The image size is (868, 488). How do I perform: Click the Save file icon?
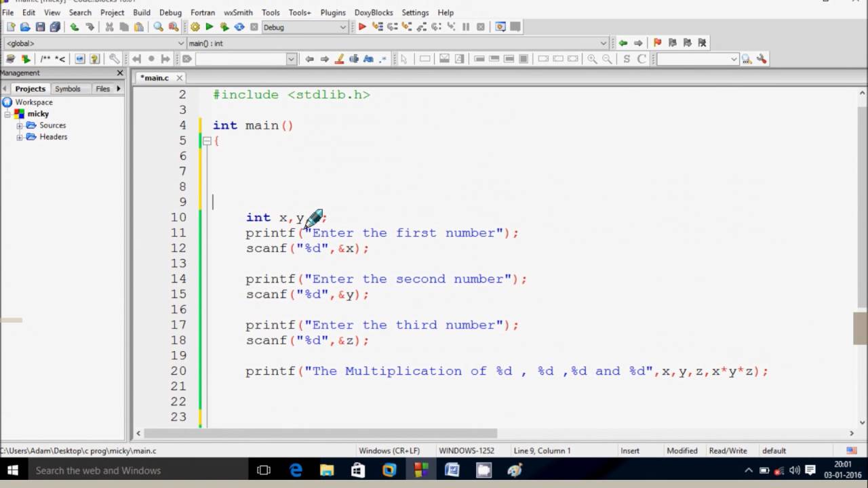point(40,27)
